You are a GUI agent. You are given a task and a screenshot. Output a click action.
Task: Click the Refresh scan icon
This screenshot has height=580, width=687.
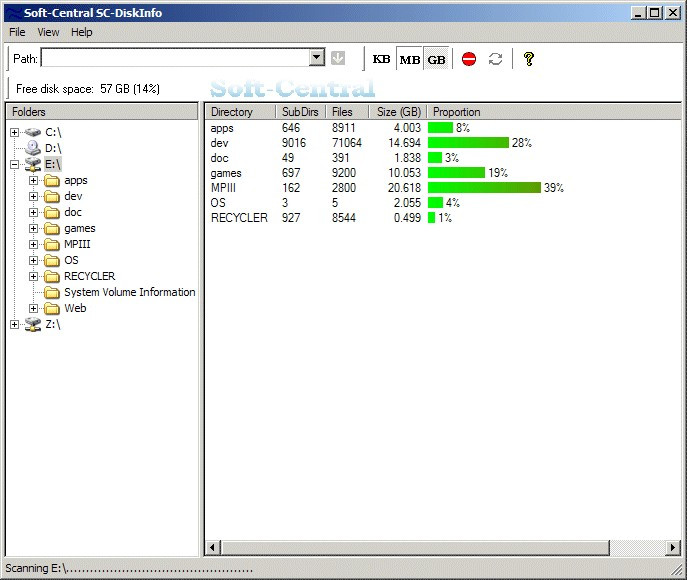[495, 59]
